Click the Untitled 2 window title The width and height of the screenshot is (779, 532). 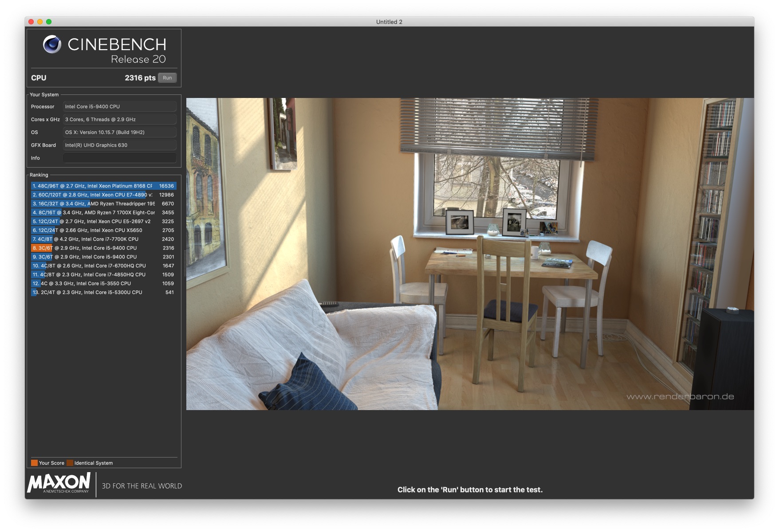pos(389,22)
